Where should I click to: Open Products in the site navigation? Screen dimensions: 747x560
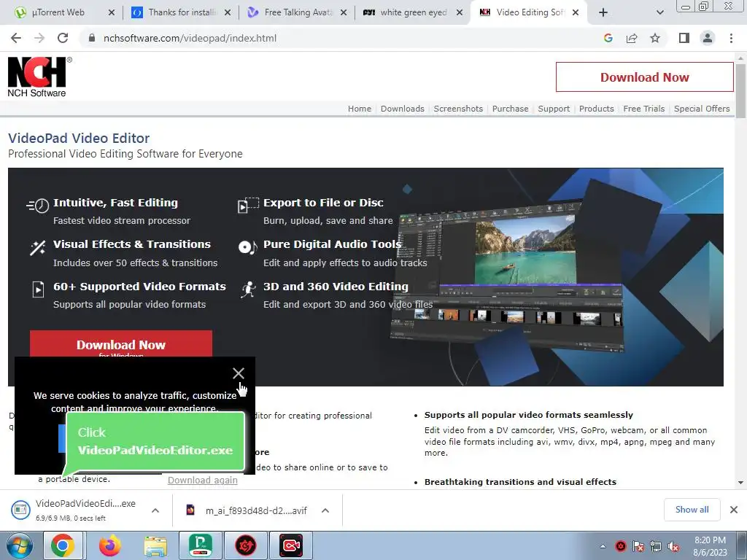597,109
